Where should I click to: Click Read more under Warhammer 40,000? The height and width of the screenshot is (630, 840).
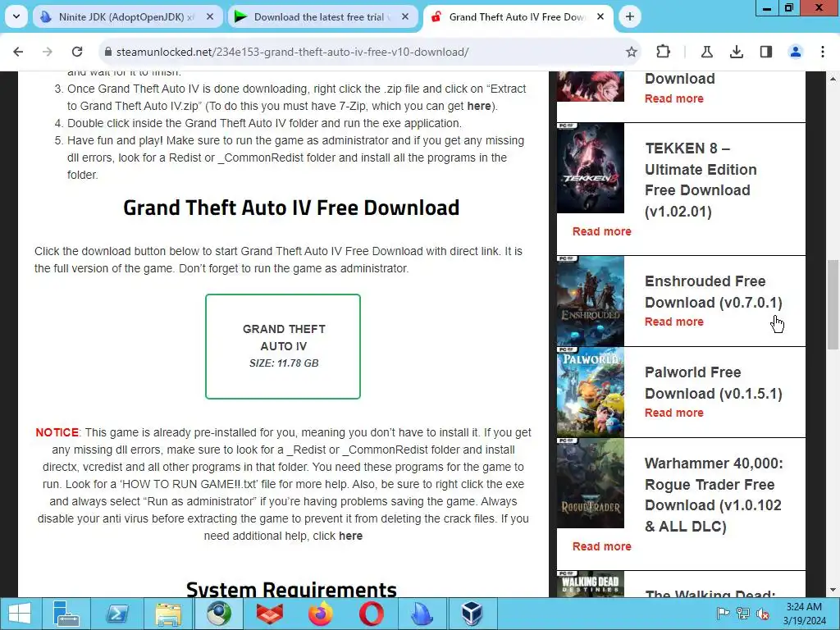601,546
